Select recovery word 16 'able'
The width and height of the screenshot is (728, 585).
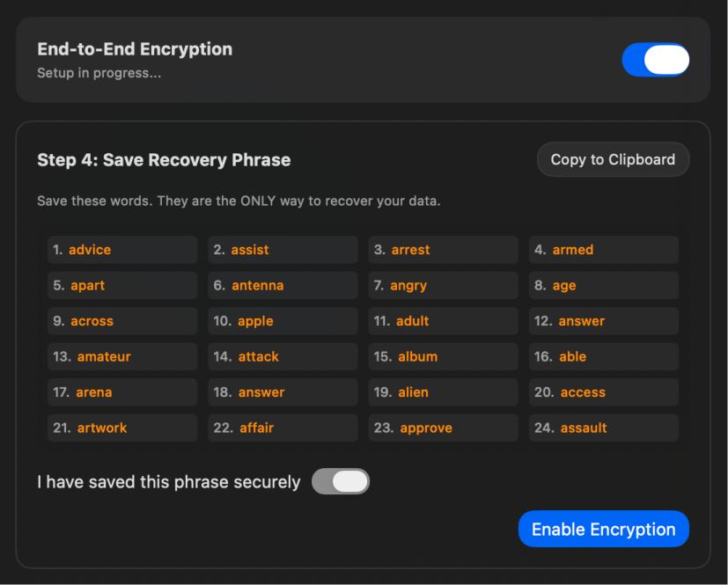[x=603, y=356]
